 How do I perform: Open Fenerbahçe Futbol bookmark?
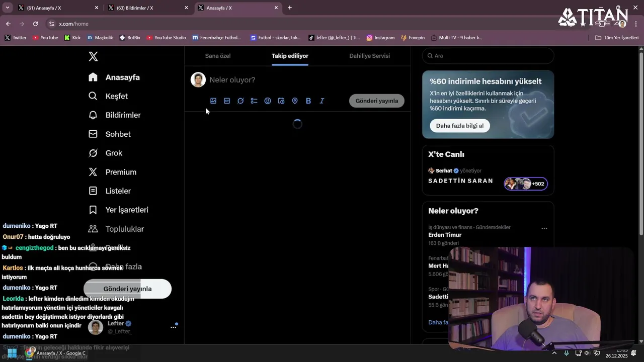pyautogui.click(x=217, y=38)
